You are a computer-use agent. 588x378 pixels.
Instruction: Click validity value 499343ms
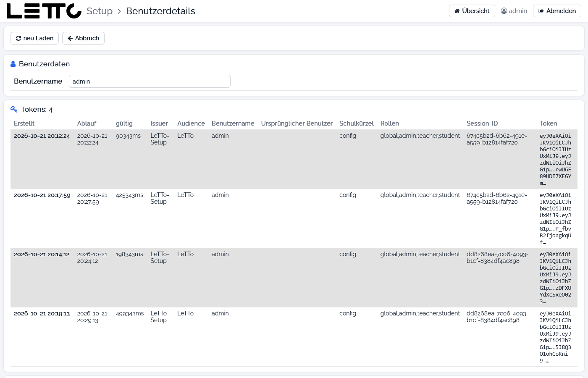click(130, 314)
